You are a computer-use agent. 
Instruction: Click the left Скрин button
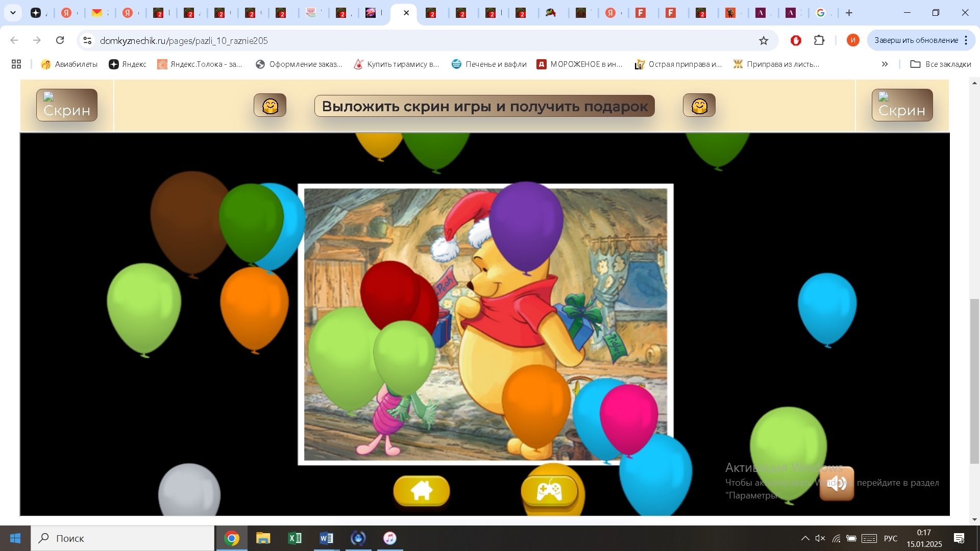point(67,105)
